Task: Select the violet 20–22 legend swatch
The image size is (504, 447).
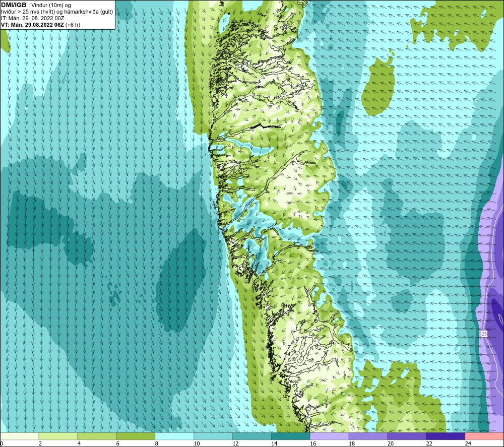Action: (407, 436)
